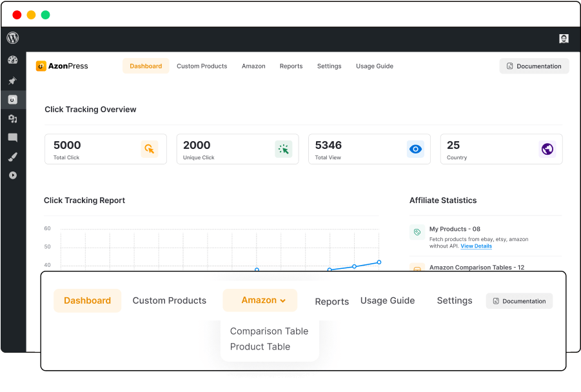
Task: Click the 'Click Tracking Report' heading
Action: [84, 201]
